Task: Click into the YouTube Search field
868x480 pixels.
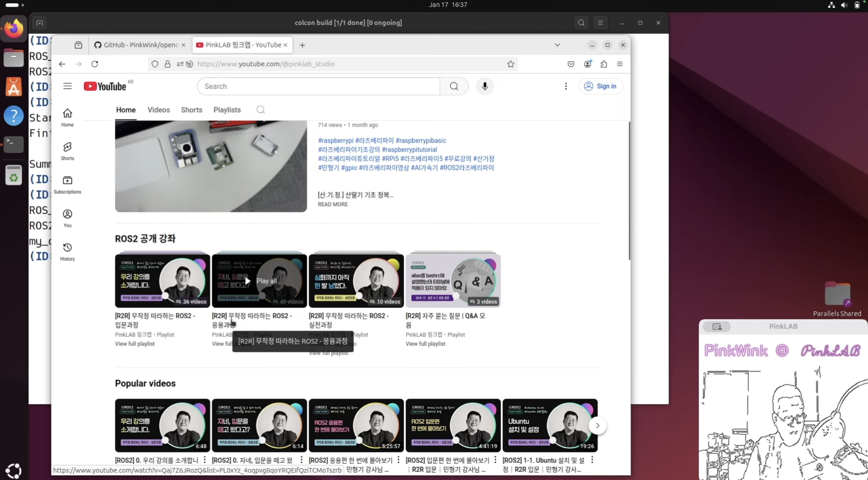Action: pos(318,86)
